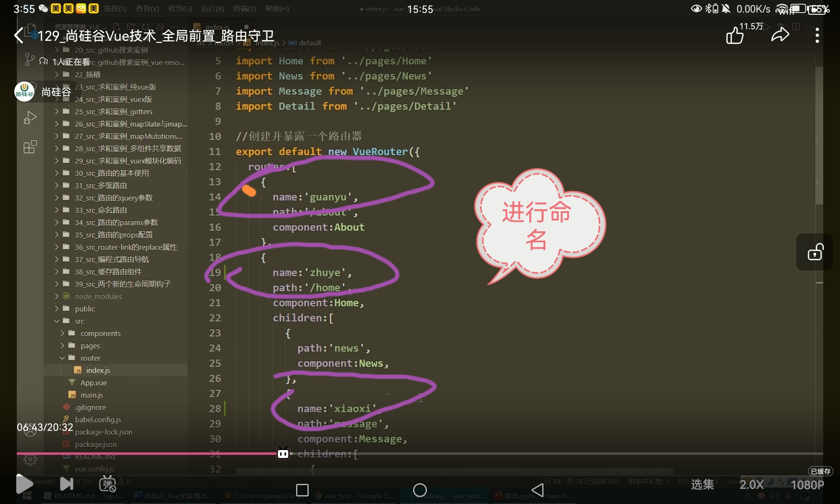Toggle the screen lock button

click(x=815, y=252)
